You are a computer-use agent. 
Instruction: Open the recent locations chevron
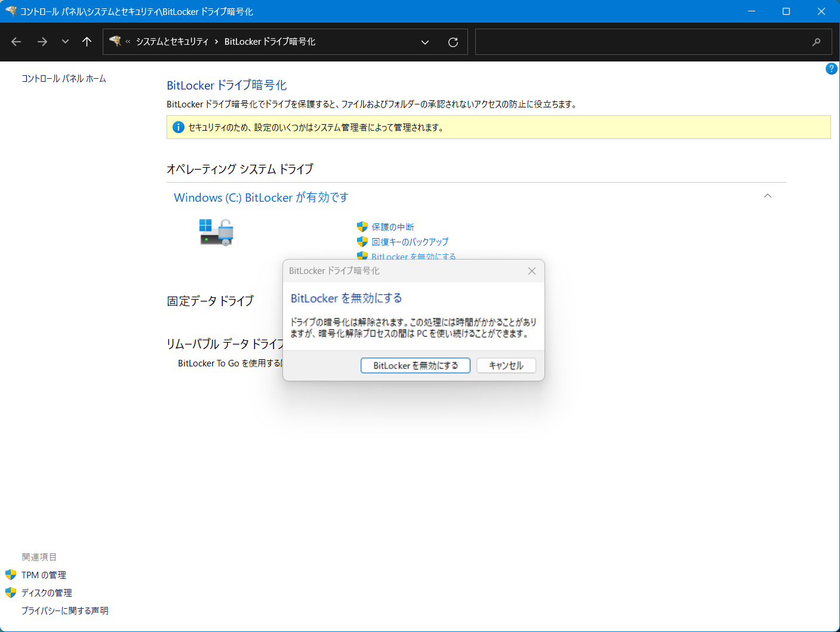(x=65, y=42)
